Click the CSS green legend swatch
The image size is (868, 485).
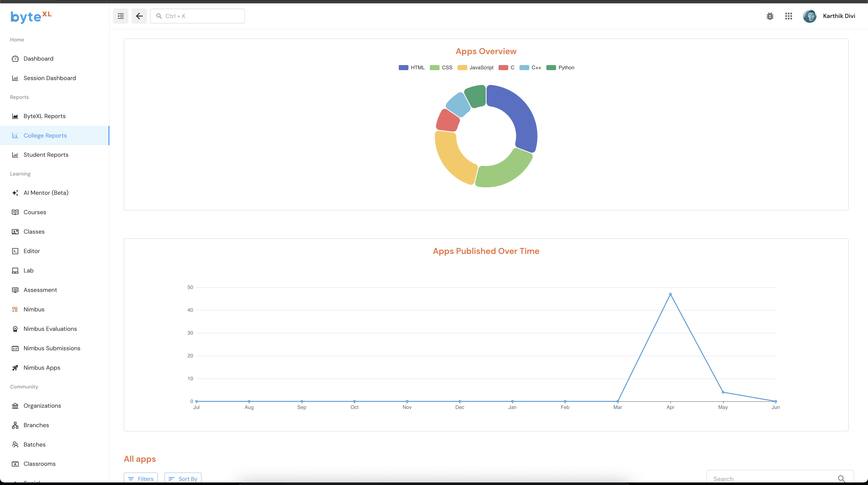pos(435,67)
